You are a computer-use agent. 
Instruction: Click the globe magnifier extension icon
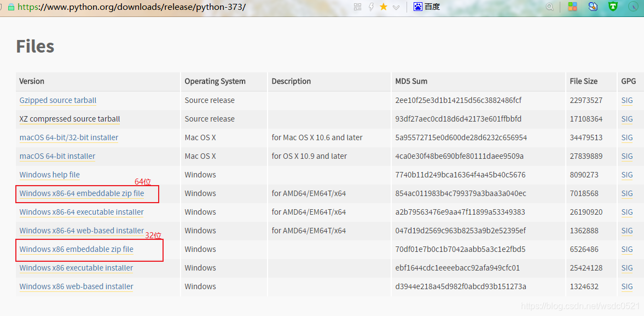pyautogui.click(x=593, y=7)
